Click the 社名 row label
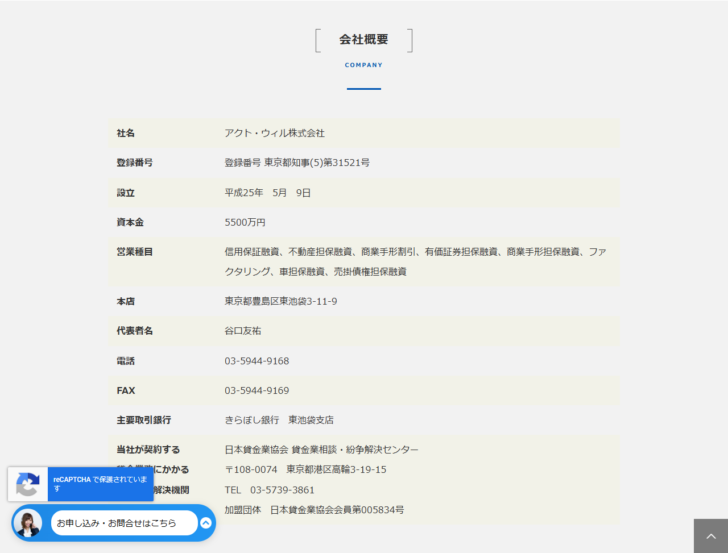Screen dimensions: 728x553 125,133
